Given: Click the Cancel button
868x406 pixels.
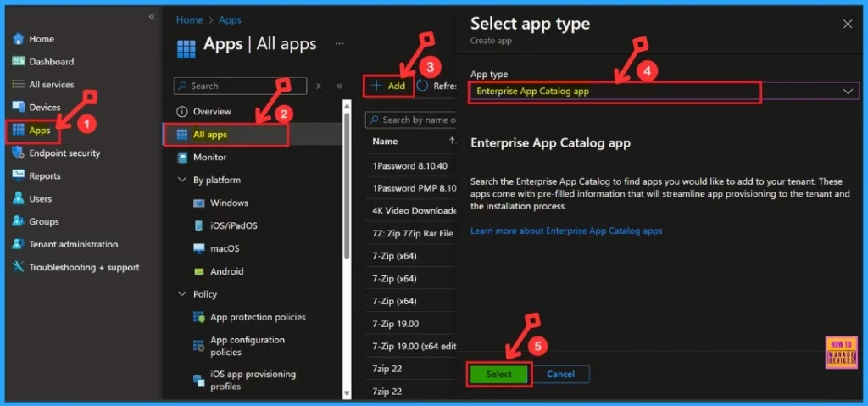Looking at the screenshot, I should click(x=561, y=374).
